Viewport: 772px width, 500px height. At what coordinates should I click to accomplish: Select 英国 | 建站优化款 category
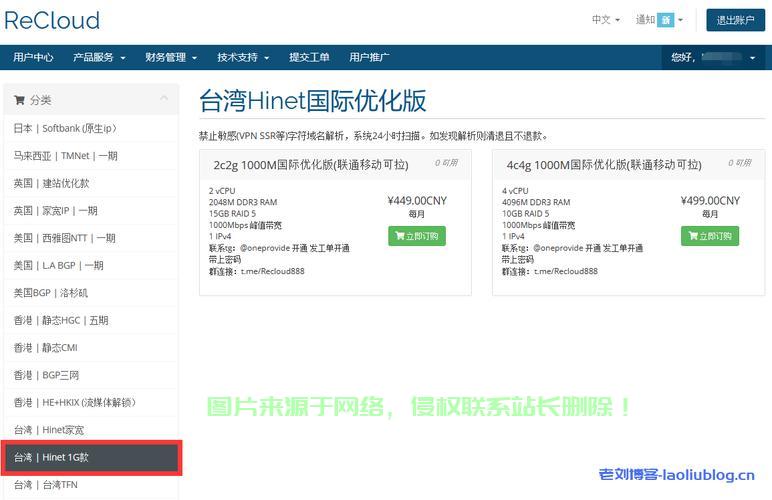[91, 184]
